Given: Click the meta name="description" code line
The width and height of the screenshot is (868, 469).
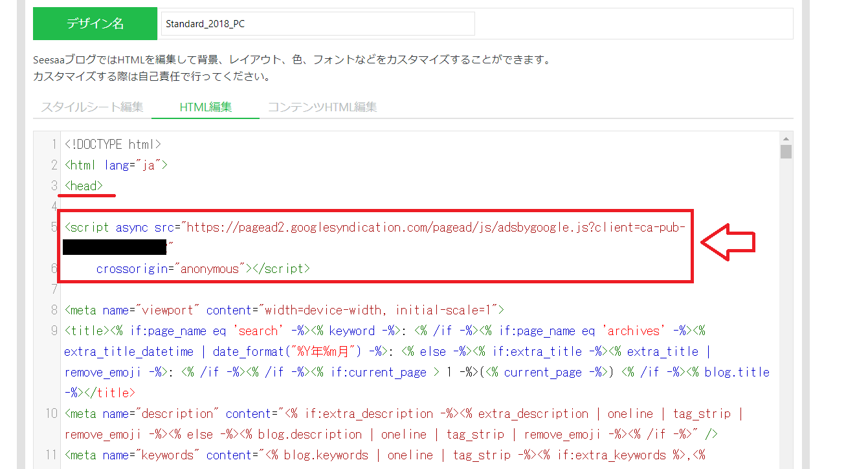Looking at the screenshot, I should click(404, 413).
